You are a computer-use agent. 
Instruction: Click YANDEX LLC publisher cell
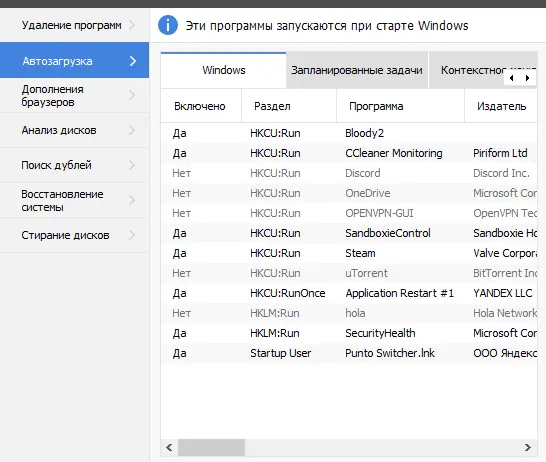pos(502,293)
